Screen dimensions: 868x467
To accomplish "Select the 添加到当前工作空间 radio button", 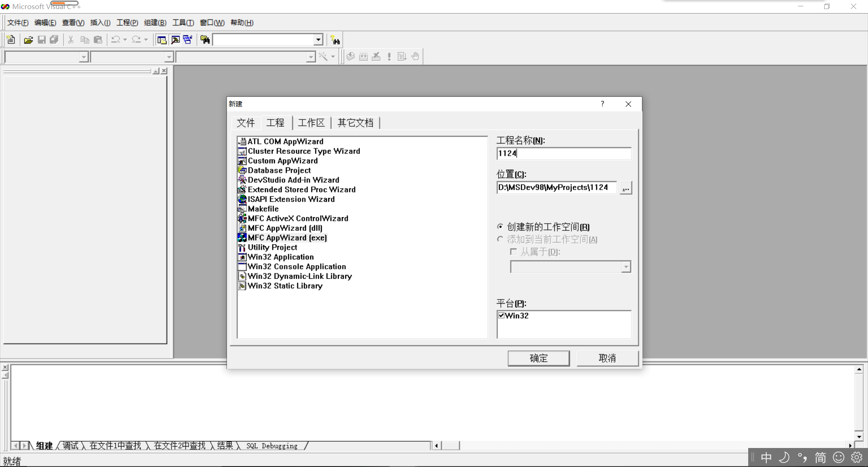I will pyautogui.click(x=500, y=239).
